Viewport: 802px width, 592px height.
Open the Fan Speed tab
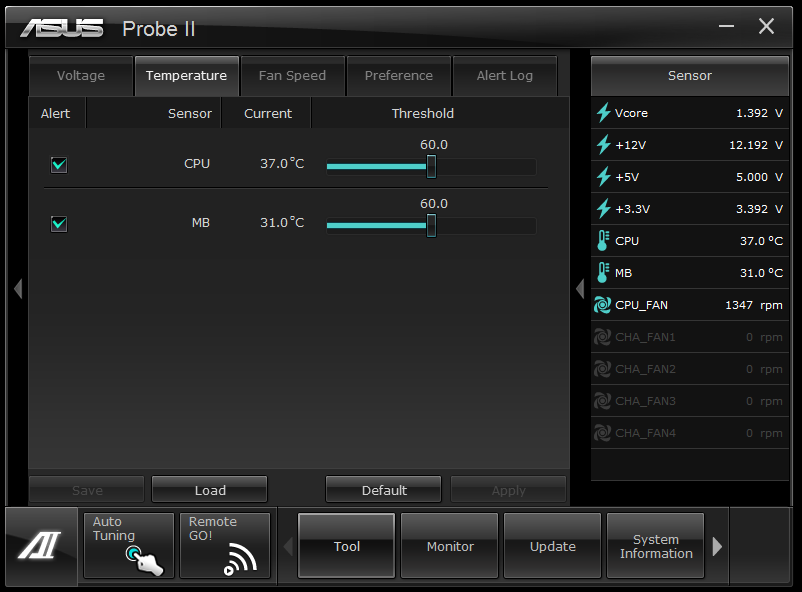(292, 76)
